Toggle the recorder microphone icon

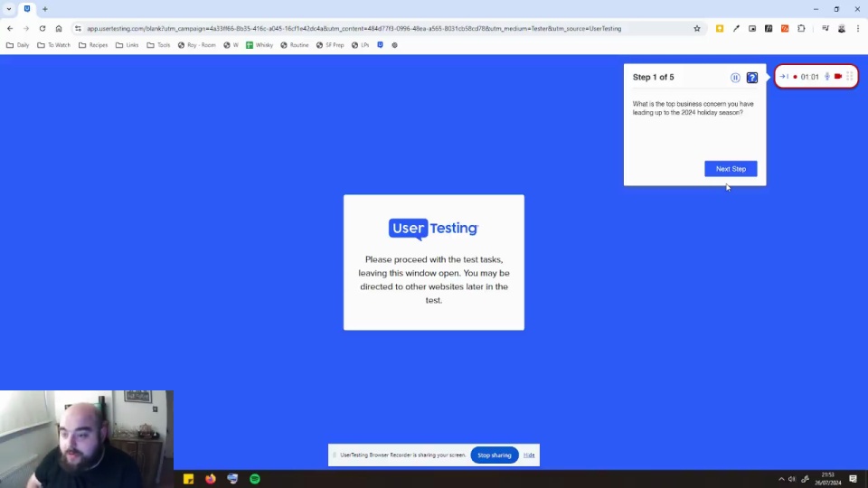827,77
